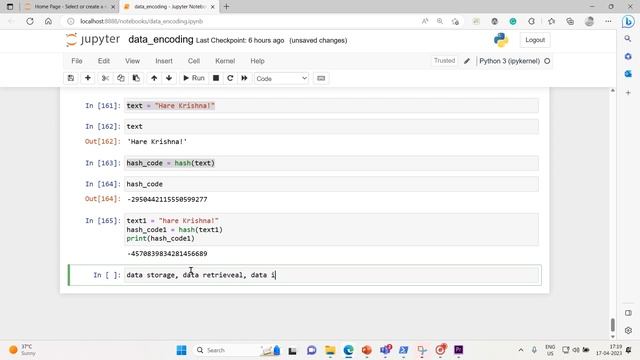Open Microsoft Edge from the taskbar

coord(348,350)
